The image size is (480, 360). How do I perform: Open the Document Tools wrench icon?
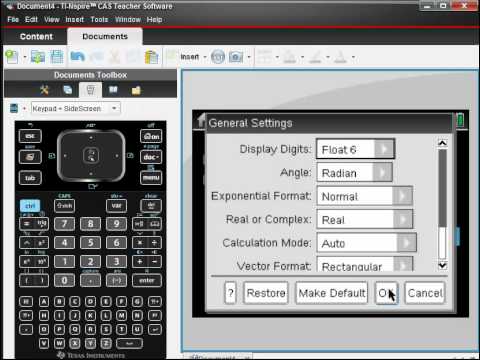point(44,90)
